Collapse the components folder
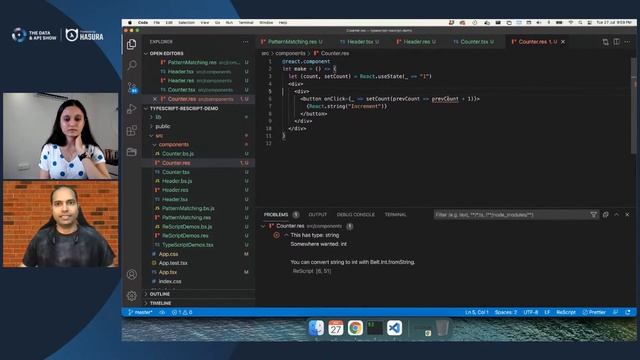 173,144
